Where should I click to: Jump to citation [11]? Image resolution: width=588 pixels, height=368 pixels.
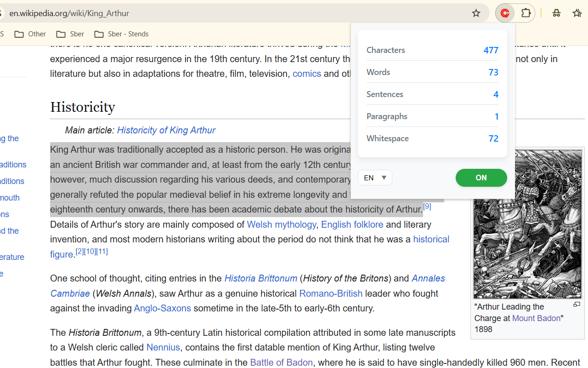click(102, 251)
